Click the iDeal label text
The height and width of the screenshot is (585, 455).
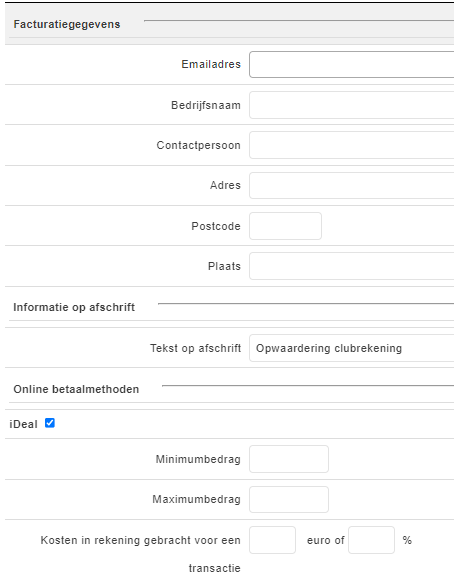click(x=23, y=424)
